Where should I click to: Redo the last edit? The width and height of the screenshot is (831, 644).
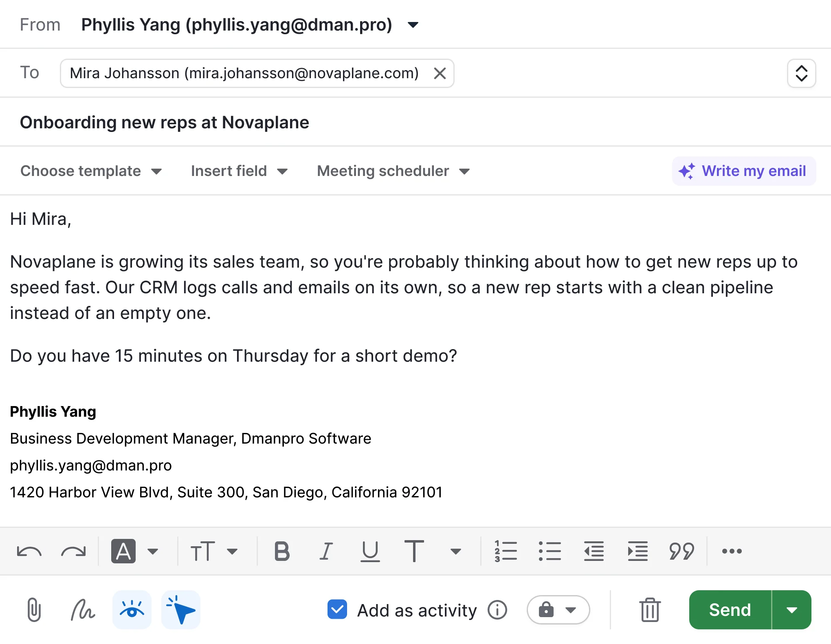coord(73,552)
